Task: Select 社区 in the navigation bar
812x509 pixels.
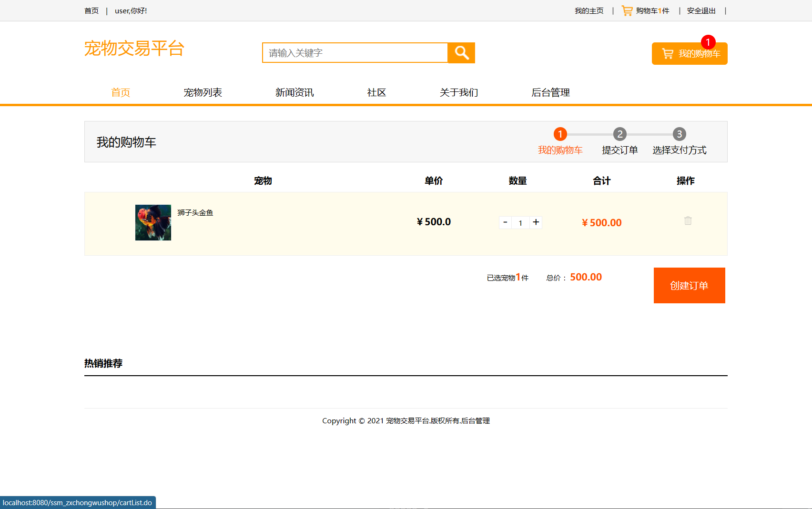Action: tap(376, 92)
